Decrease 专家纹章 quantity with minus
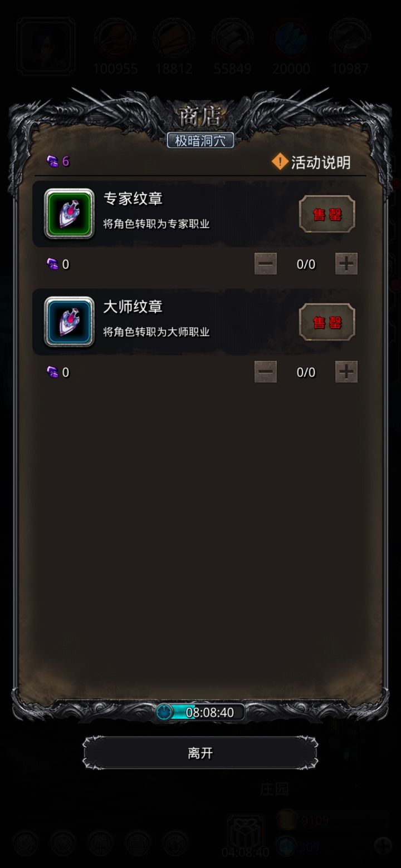The image size is (401, 868). 266,264
